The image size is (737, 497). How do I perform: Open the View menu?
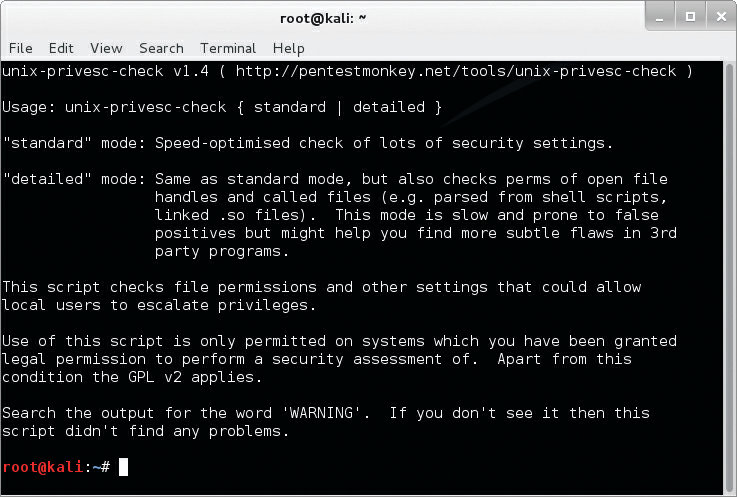click(x=106, y=48)
